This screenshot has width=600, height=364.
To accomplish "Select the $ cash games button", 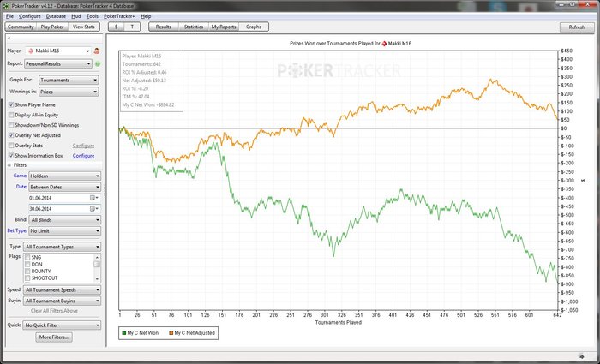I will (x=117, y=27).
